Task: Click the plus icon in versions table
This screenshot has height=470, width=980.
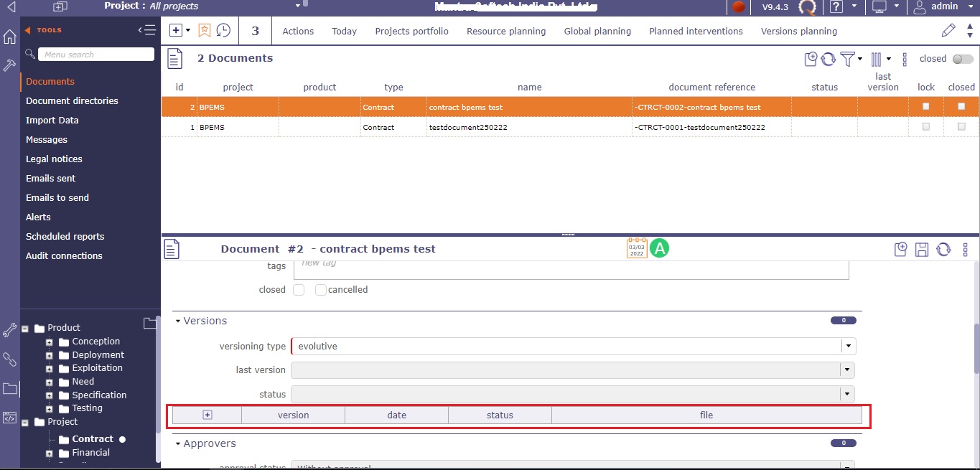Action: (x=207, y=415)
